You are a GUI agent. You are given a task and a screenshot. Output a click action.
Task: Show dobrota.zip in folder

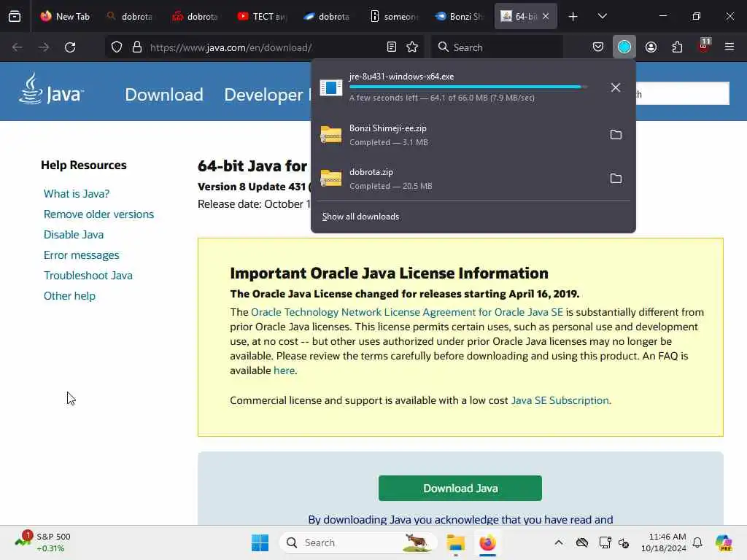click(616, 179)
